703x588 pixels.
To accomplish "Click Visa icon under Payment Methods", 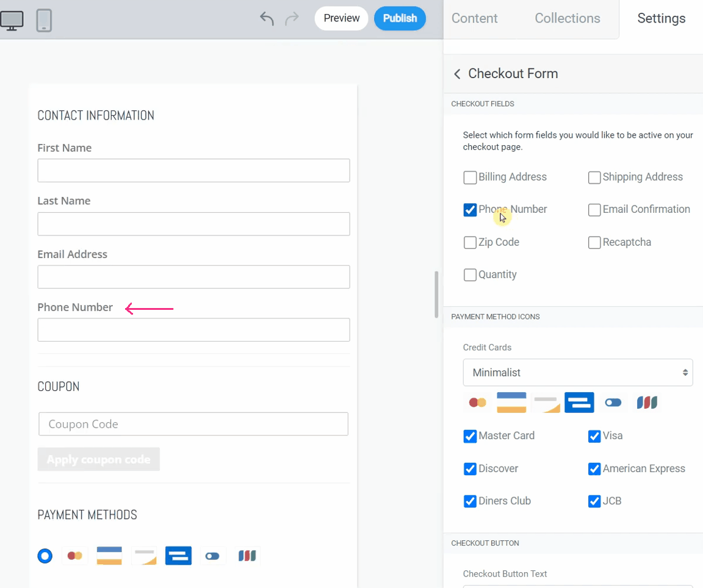I will pos(109,556).
